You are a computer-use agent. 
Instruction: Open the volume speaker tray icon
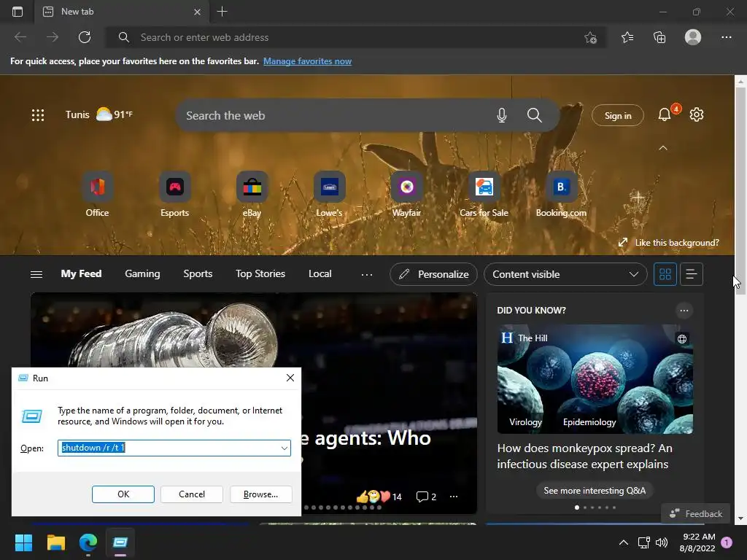click(x=661, y=542)
